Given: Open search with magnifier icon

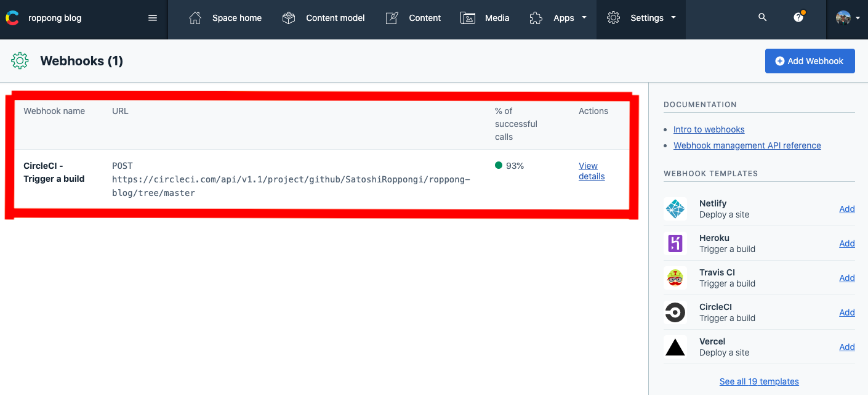Looking at the screenshot, I should (763, 18).
